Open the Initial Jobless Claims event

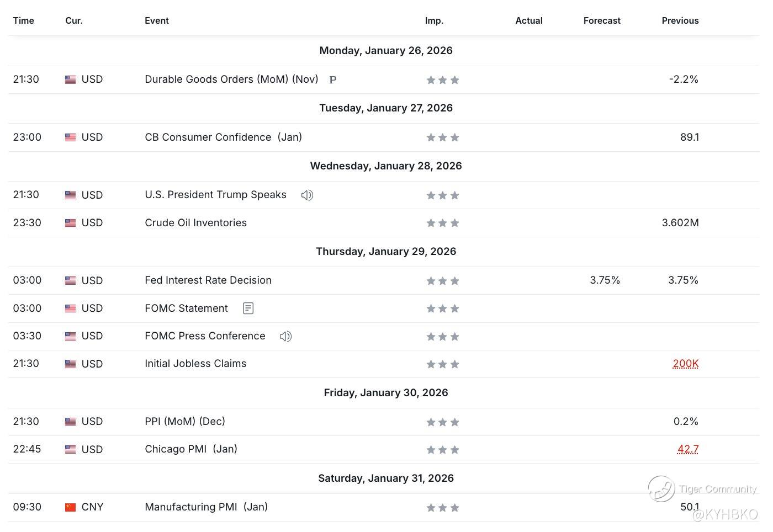(x=195, y=363)
